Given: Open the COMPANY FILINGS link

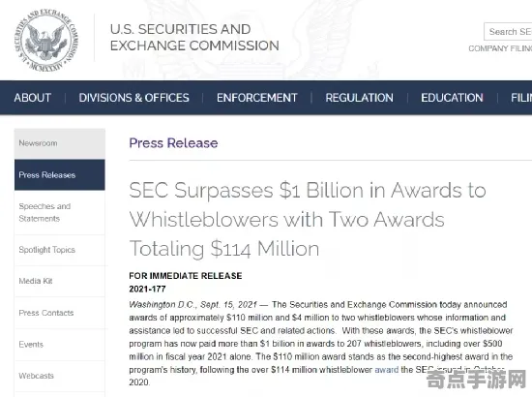Looking at the screenshot, I should (x=500, y=48).
